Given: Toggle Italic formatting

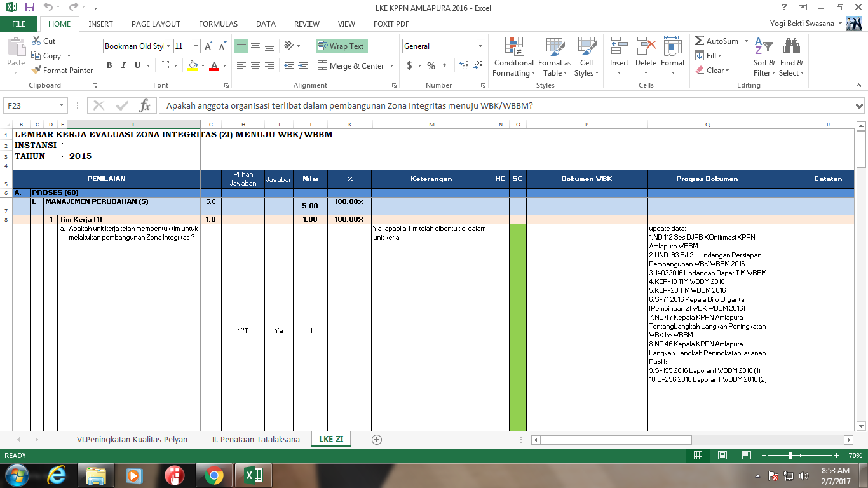Looking at the screenshot, I should pyautogui.click(x=123, y=65).
